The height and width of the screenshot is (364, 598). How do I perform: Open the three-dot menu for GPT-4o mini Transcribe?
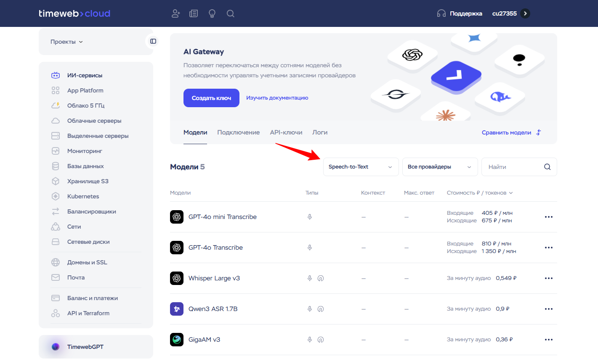[549, 217]
